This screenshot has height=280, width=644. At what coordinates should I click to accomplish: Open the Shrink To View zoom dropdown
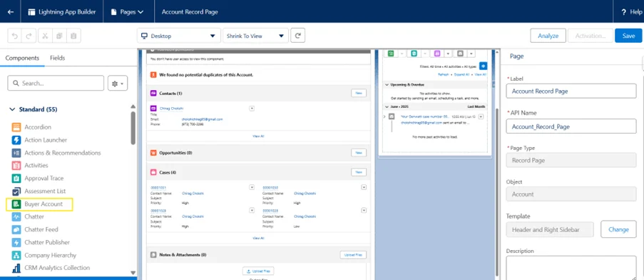point(255,36)
